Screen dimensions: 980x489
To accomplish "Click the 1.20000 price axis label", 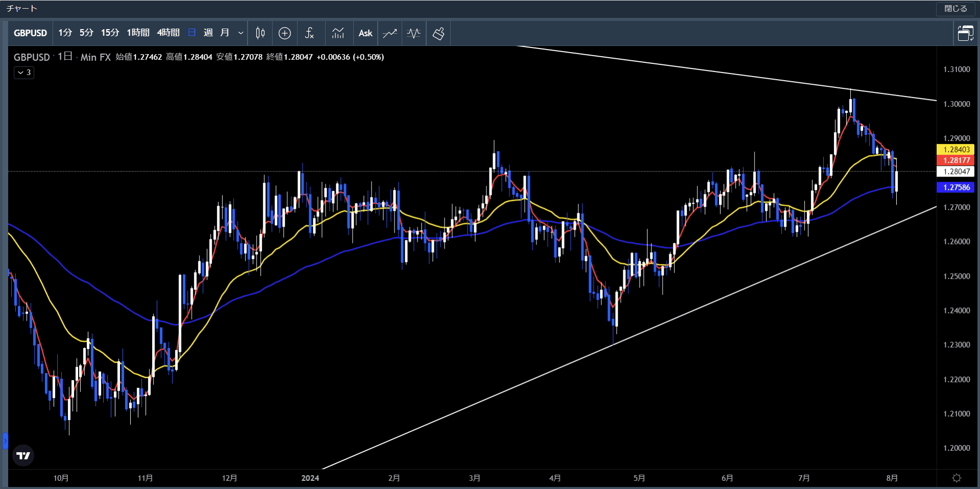I will pos(957,448).
